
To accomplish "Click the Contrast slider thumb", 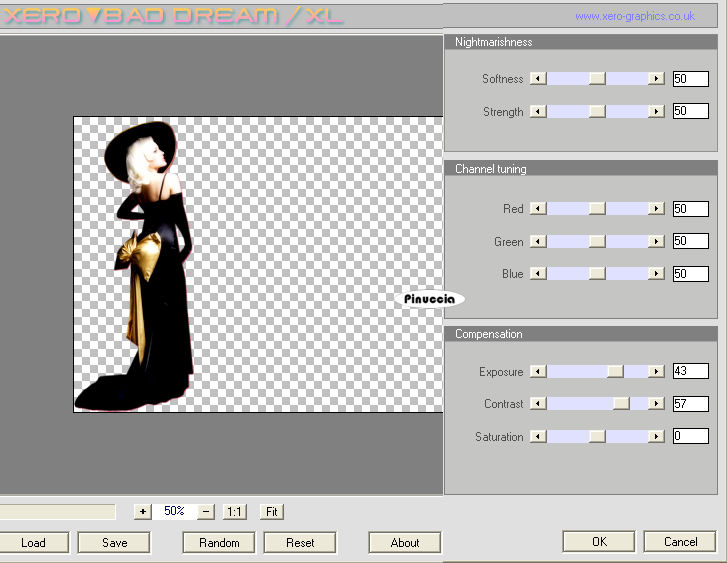I will tap(621, 403).
